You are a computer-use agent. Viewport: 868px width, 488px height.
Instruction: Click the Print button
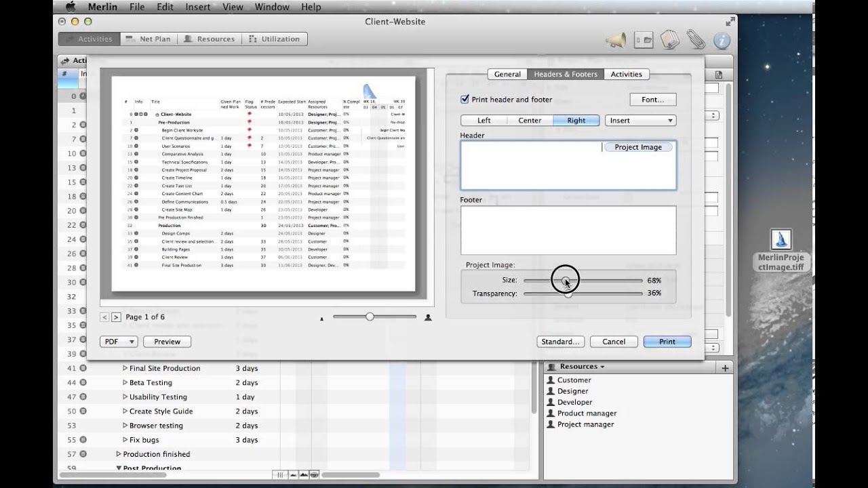[667, 342]
